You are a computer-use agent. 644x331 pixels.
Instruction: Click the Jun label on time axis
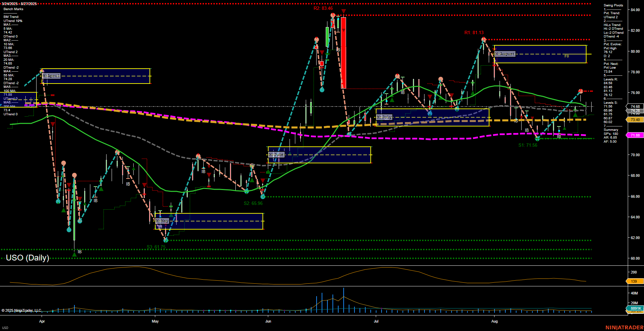[268, 322]
